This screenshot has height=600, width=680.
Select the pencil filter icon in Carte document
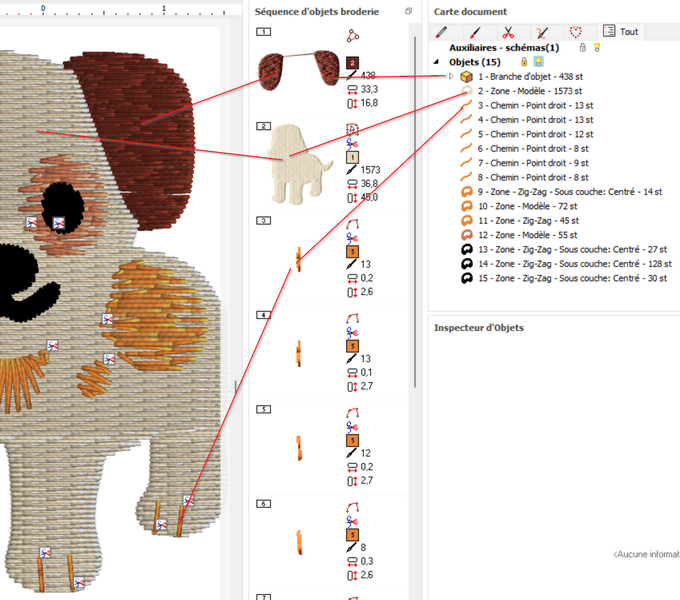pyautogui.click(x=441, y=32)
